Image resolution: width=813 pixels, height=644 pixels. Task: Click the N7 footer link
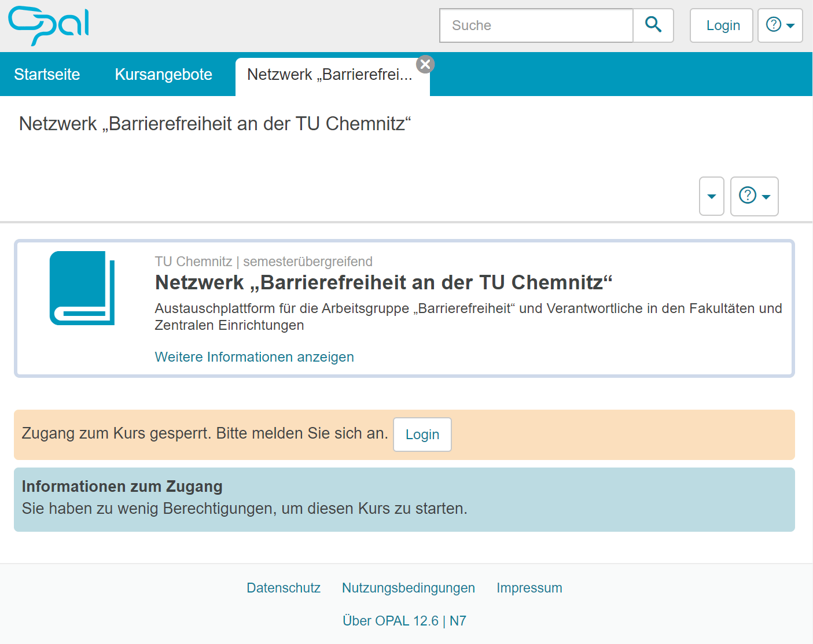[458, 621]
